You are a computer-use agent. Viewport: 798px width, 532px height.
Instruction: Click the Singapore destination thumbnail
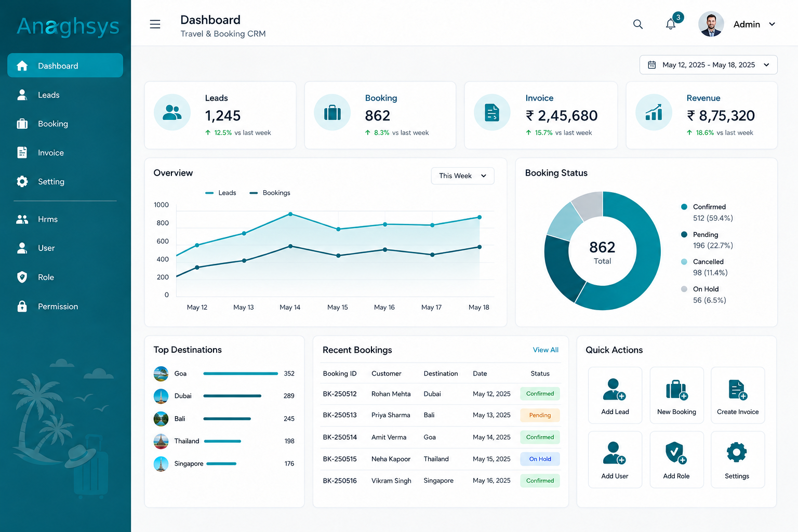click(x=161, y=463)
